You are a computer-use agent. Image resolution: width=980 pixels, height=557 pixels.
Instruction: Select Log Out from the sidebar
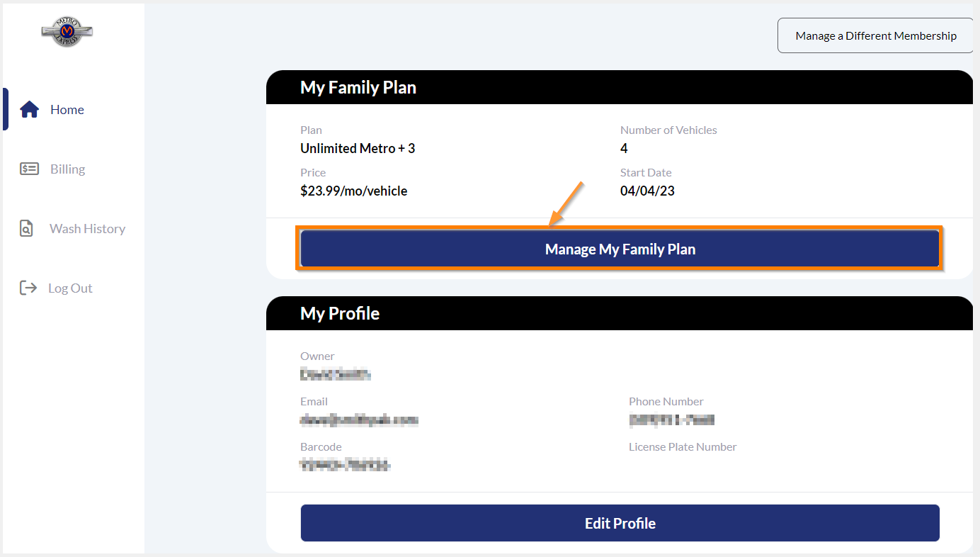click(70, 288)
